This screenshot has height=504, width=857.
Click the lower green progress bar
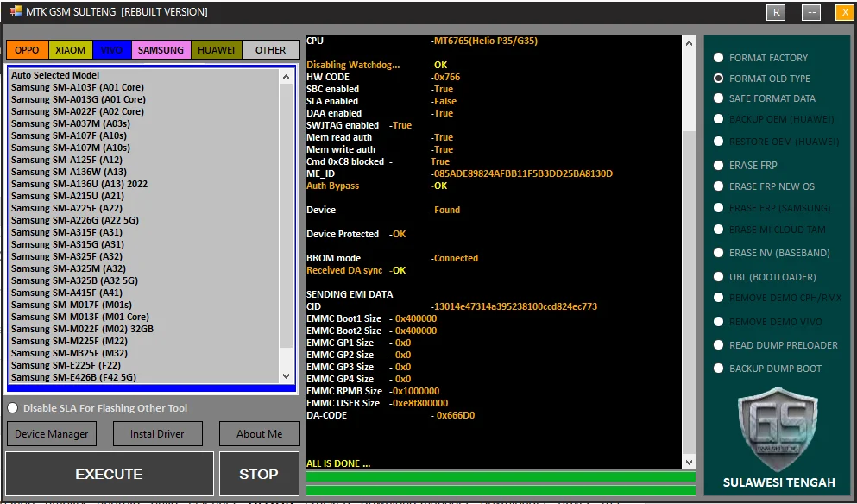click(x=501, y=490)
